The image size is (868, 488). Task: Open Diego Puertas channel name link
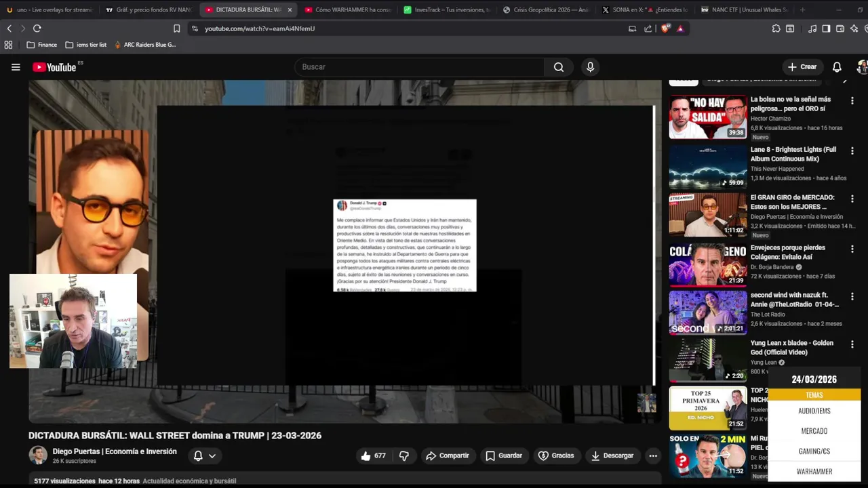point(115,451)
